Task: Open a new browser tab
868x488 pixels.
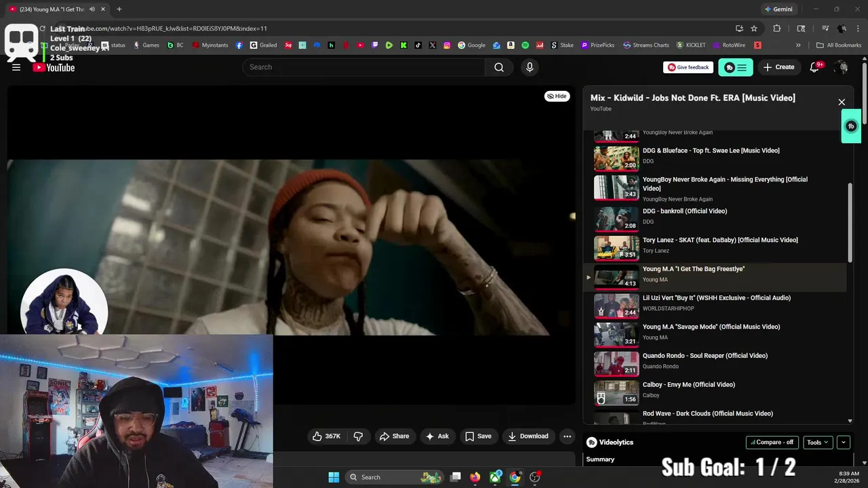Action: [x=119, y=9]
